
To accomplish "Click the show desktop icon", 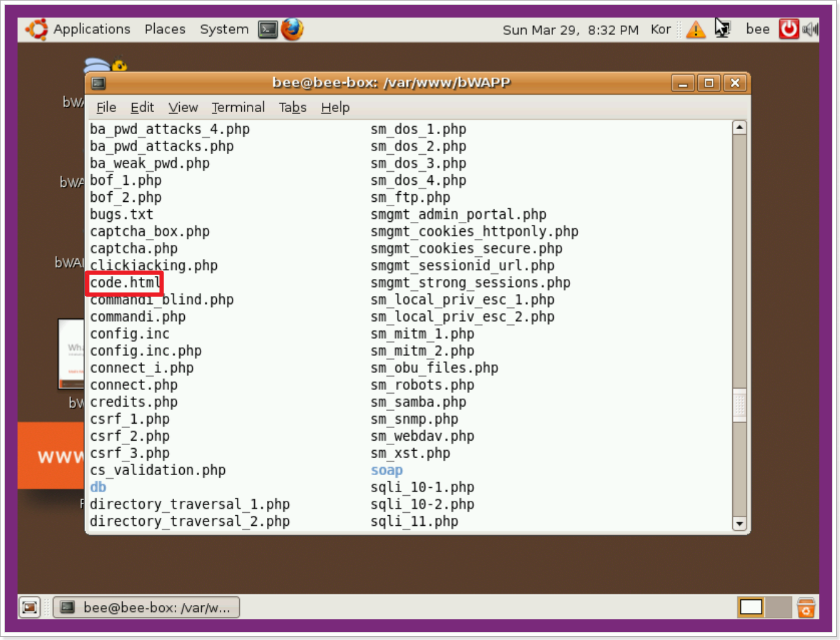I will point(29,607).
